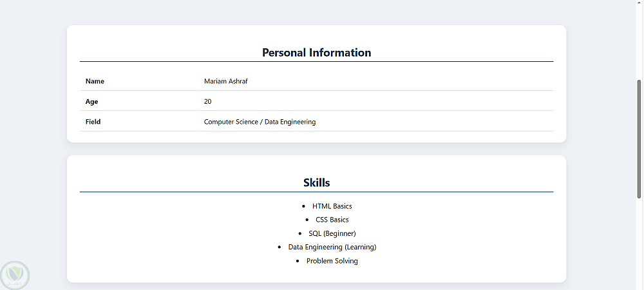Select Data Engineering (Learning) list item

click(332, 247)
